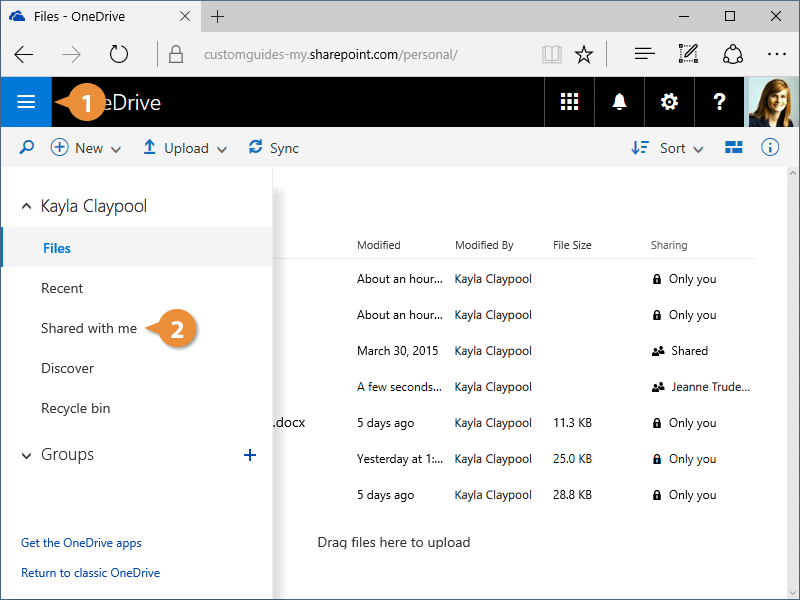Add a new group with plus icon
The image size is (800, 600).
click(x=250, y=455)
